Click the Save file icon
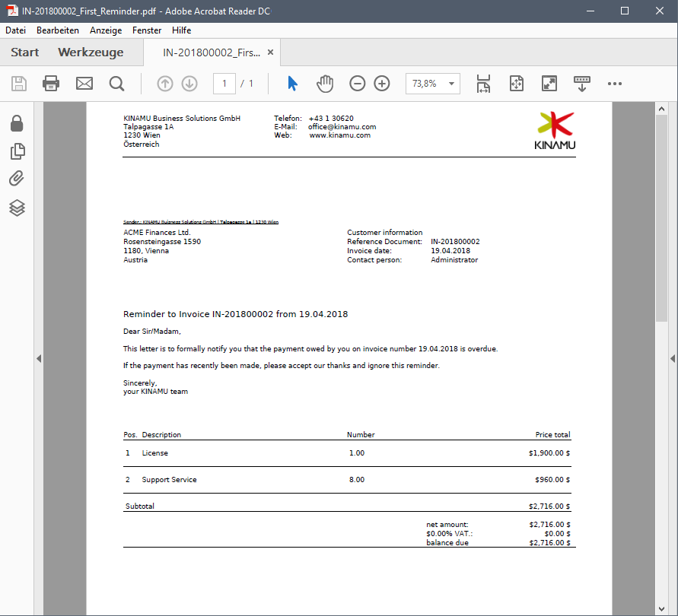Screen dimensions: 678x616 coord(18,84)
